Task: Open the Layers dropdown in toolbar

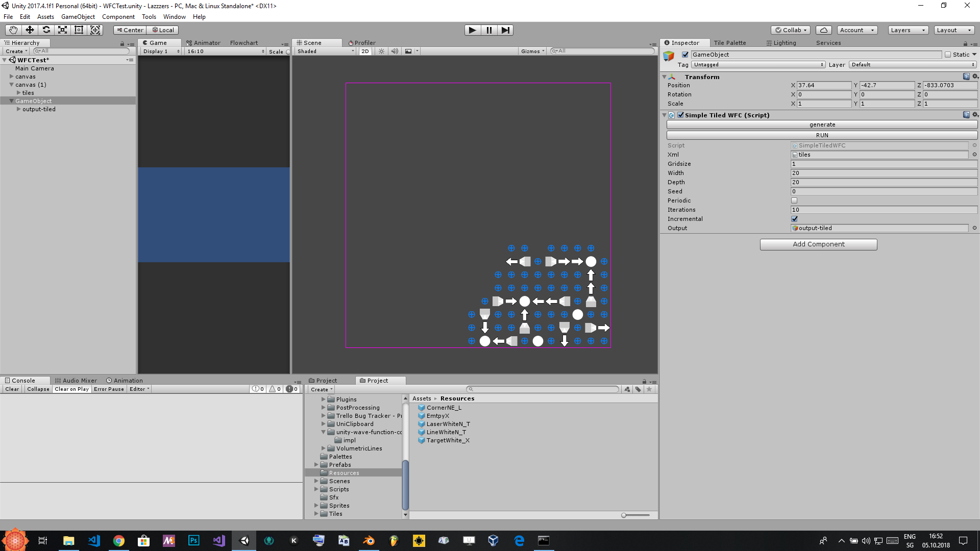Action: (x=908, y=30)
